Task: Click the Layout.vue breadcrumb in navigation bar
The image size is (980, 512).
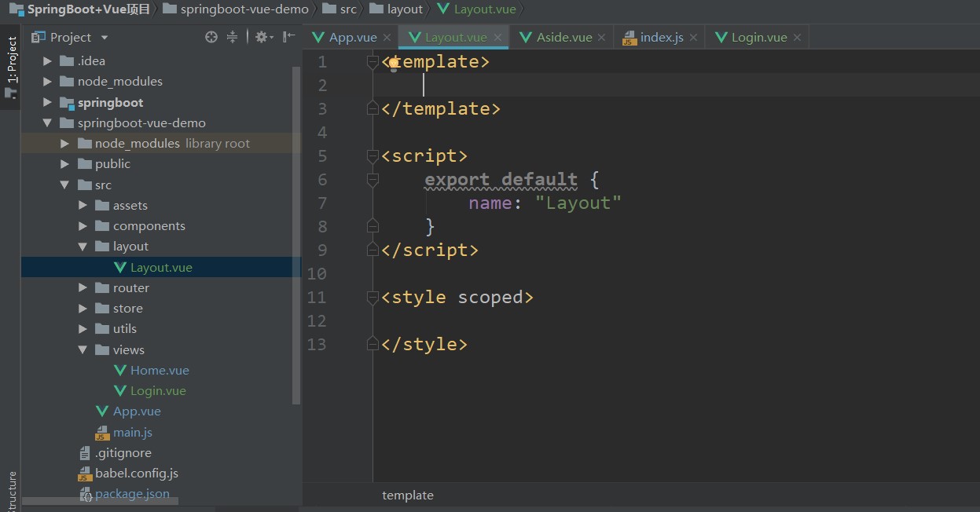Action: 477,9
